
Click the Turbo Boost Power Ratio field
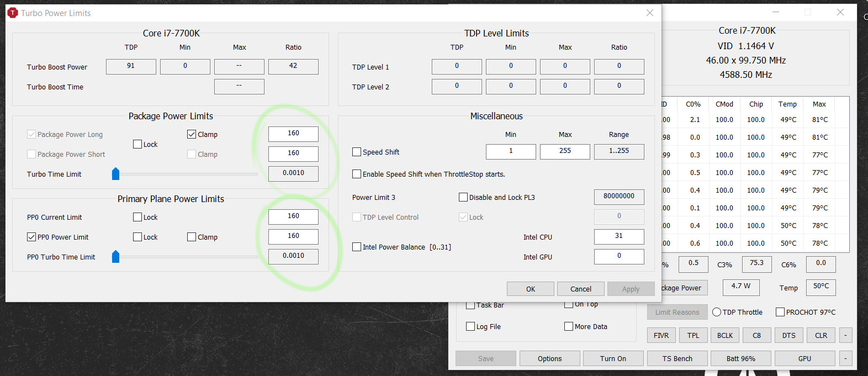pos(293,66)
